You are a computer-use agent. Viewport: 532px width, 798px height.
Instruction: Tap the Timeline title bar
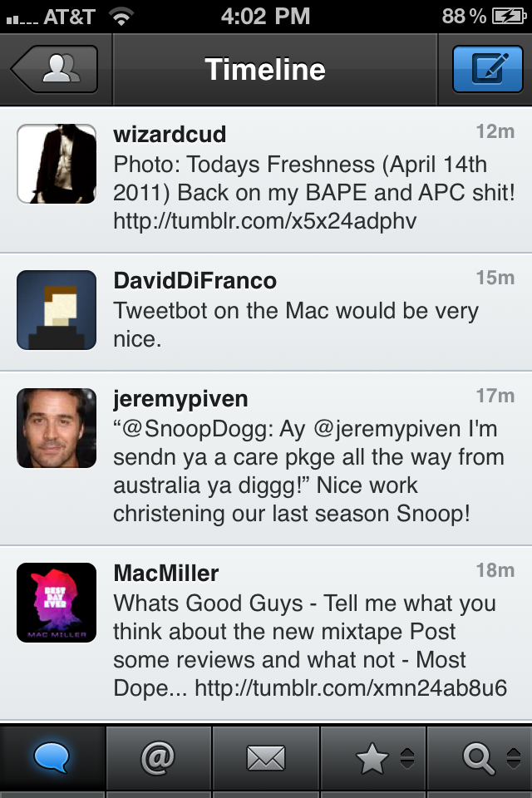(264, 69)
